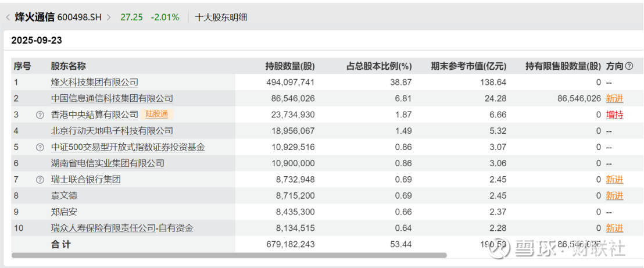
Task: Click shareholder name 郑启安
Action: [x=64, y=212]
